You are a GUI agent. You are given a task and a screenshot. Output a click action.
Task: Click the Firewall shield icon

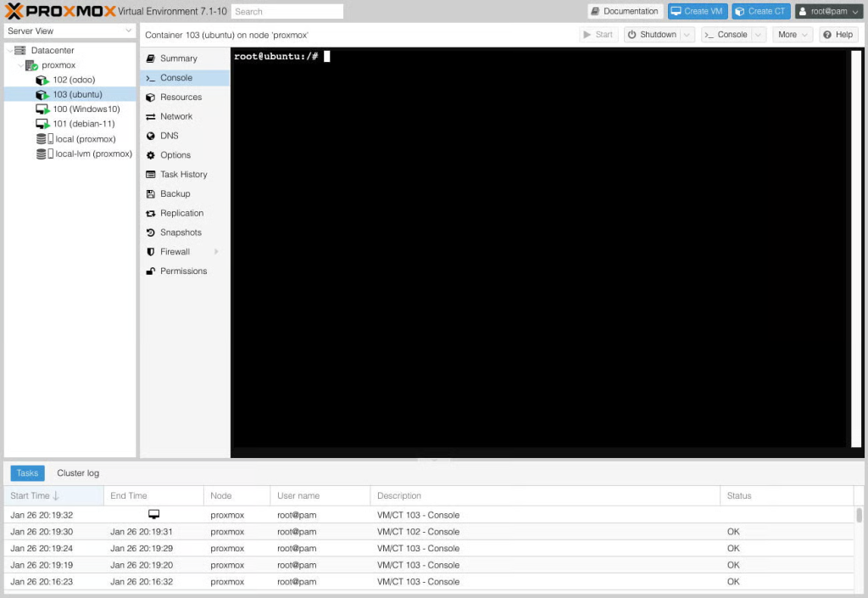151,252
